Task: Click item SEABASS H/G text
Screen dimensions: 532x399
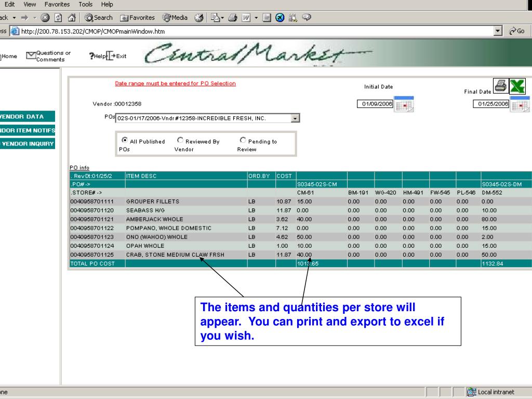Action: click(x=145, y=210)
